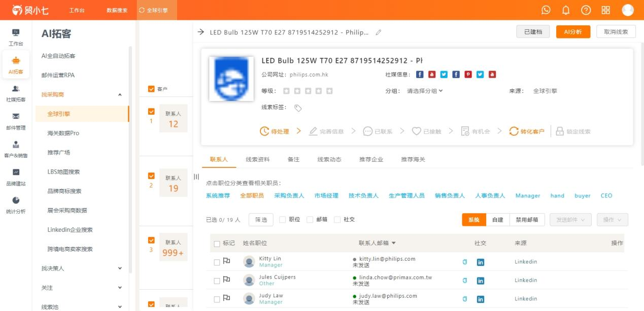This screenshot has width=644, height=311.
Task: Open the 发送邮件 dropdown
Action: pos(570,220)
